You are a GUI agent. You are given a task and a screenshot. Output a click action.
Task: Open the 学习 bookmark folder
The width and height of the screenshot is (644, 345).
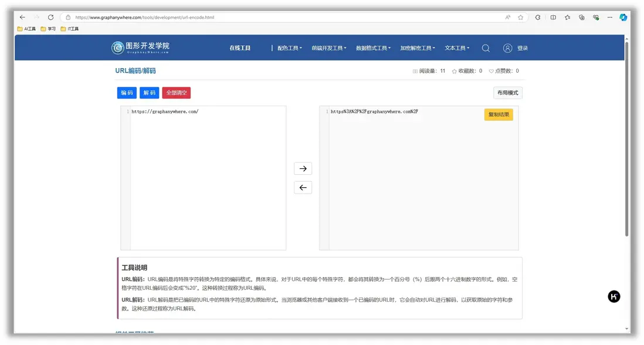tap(48, 29)
